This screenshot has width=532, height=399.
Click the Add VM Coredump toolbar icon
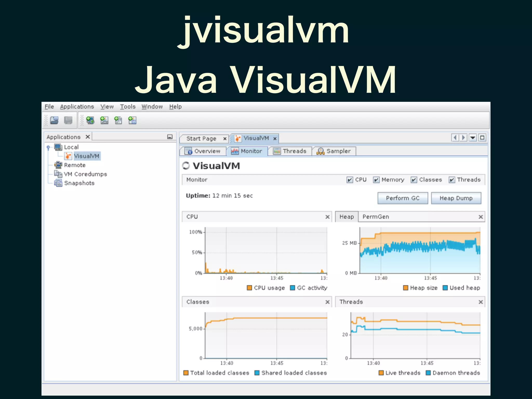[118, 120]
